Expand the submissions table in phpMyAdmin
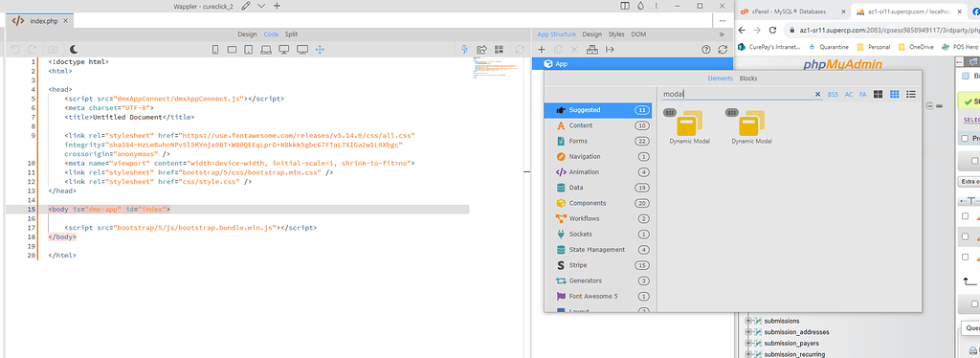This screenshot has width=980, height=358. point(748,321)
